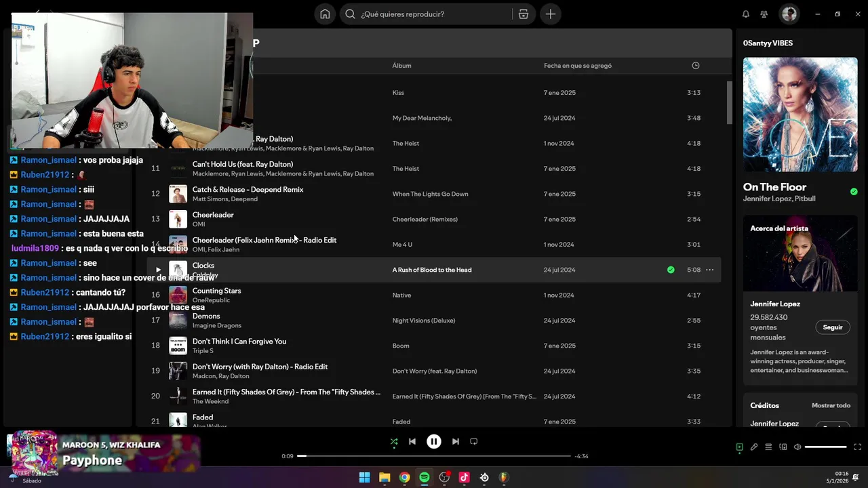Select the "Cheerleader" track by OMI

coord(213,215)
